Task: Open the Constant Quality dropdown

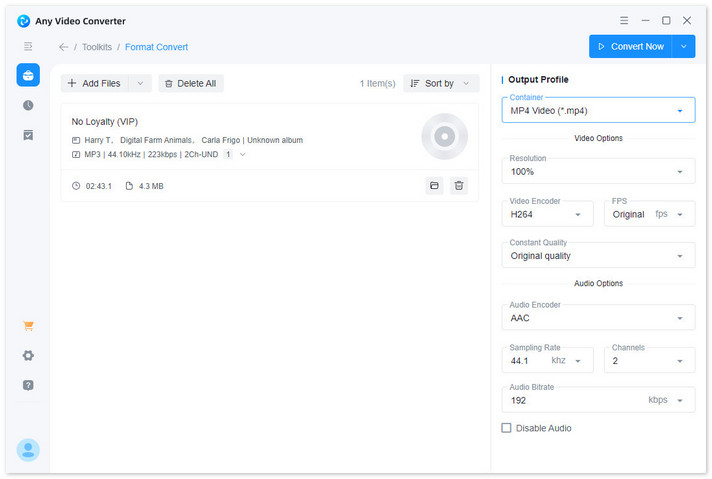Action: (x=598, y=256)
